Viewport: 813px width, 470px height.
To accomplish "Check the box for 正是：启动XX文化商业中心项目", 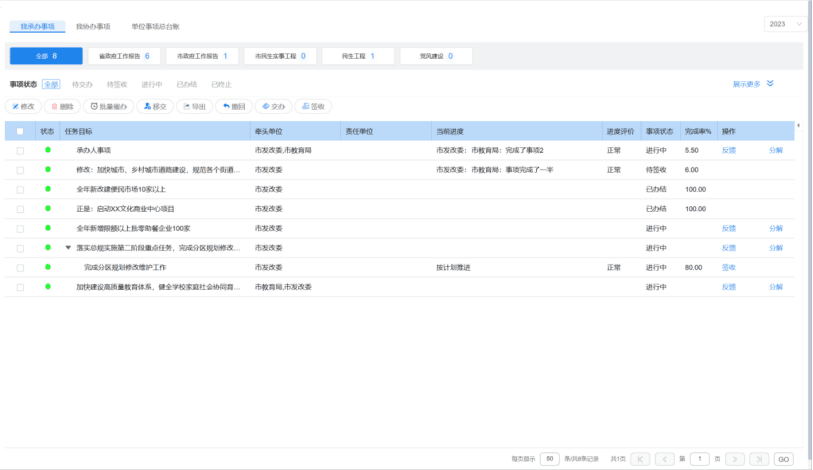I will (20, 209).
